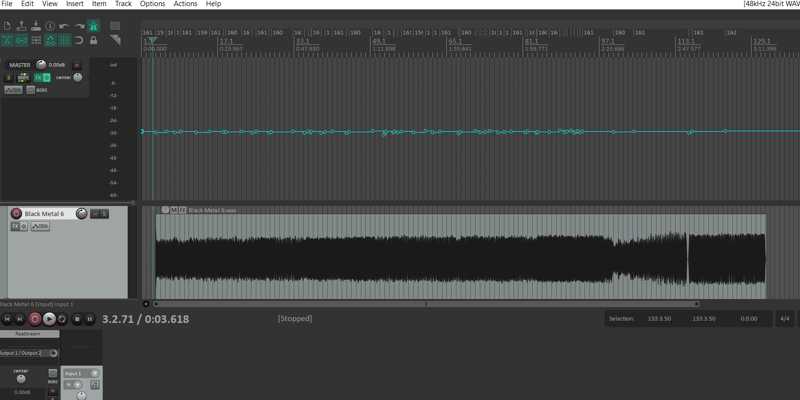
Task: Open Black Metal 6 envelope/trim button
Action: 40,227
